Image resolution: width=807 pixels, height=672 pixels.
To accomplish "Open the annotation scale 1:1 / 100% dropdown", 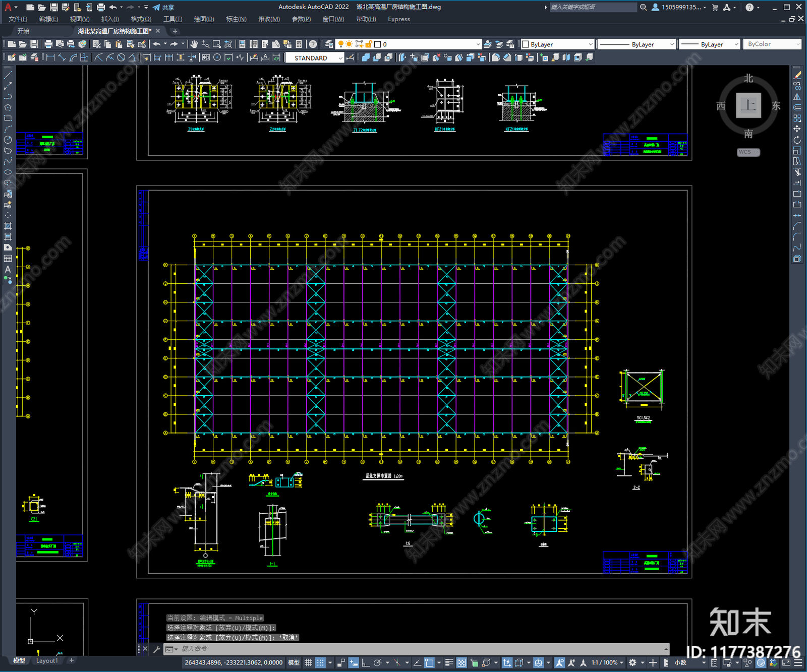I will (608, 662).
